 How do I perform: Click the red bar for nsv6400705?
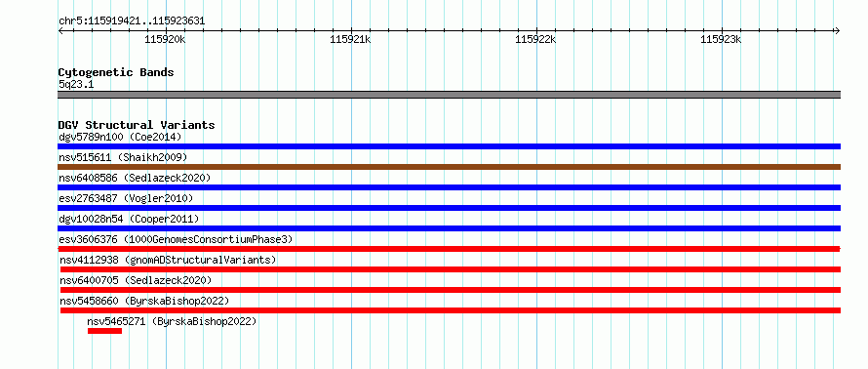[x=451, y=290]
